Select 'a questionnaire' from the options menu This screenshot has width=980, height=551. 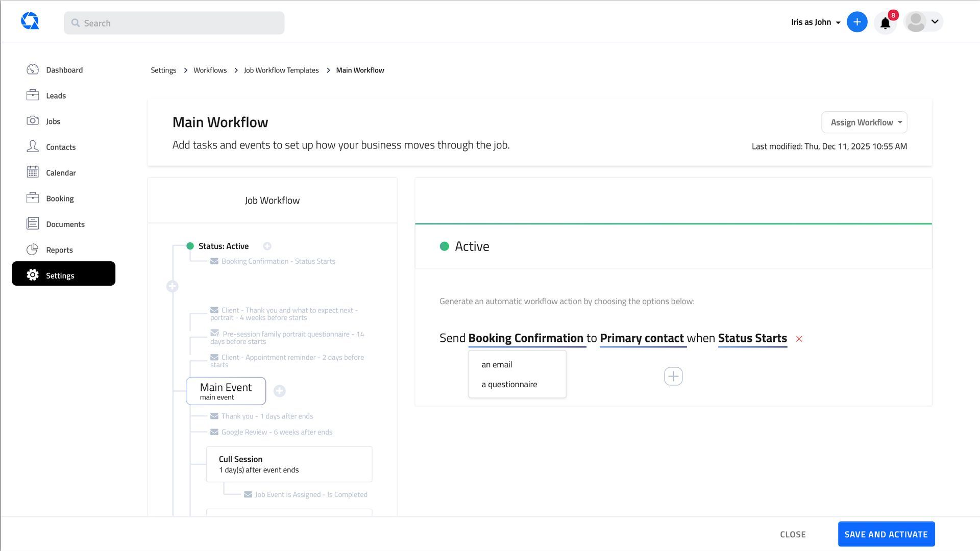tap(509, 384)
